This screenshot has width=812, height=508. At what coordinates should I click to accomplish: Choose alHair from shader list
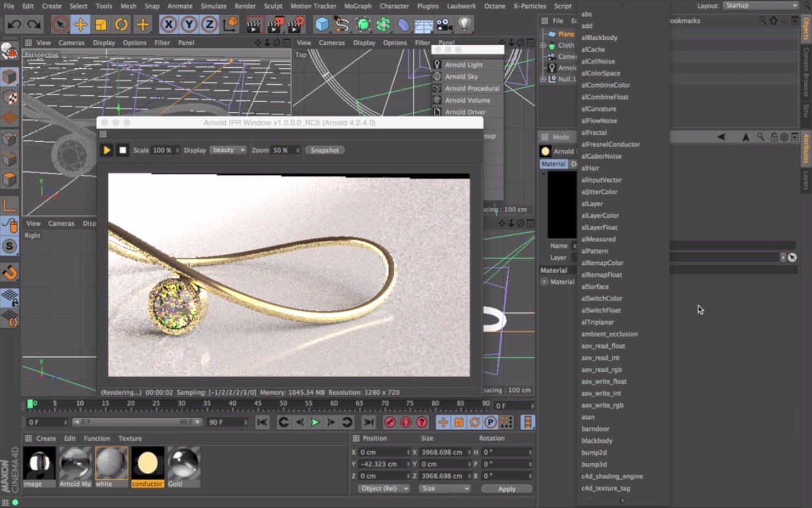coord(590,168)
